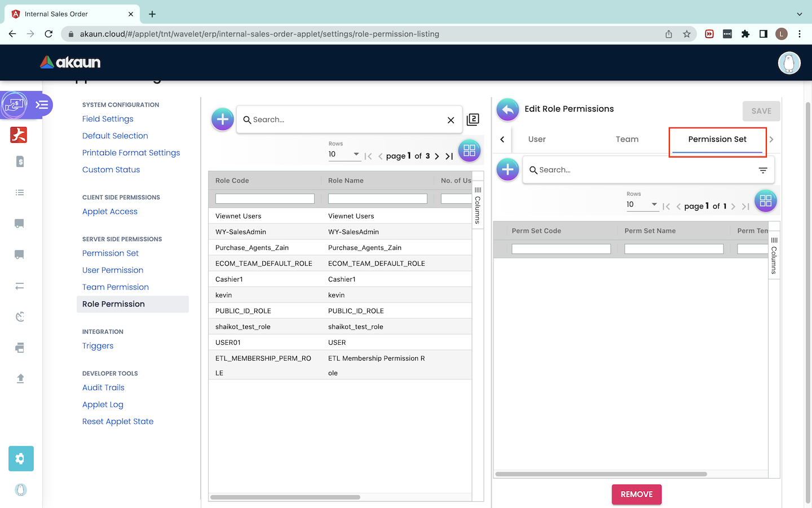Click the grid view icon in role listing

click(x=469, y=151)
